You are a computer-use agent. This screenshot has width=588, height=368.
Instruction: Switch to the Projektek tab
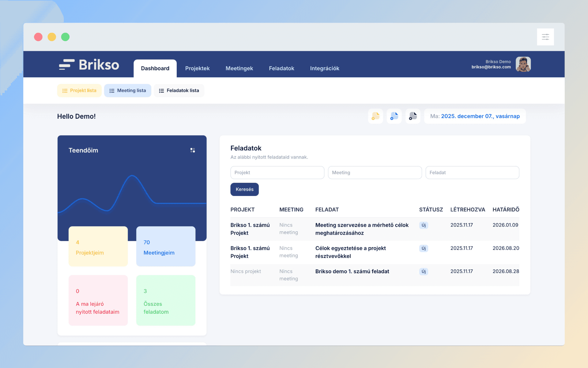pyautogui.click(x=197, y=68)
